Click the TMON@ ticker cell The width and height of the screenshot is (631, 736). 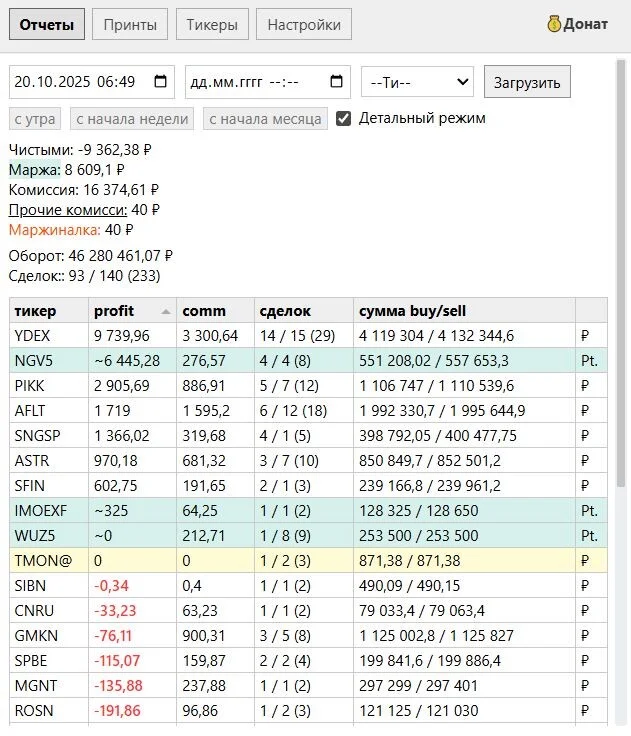coord(49,560)
